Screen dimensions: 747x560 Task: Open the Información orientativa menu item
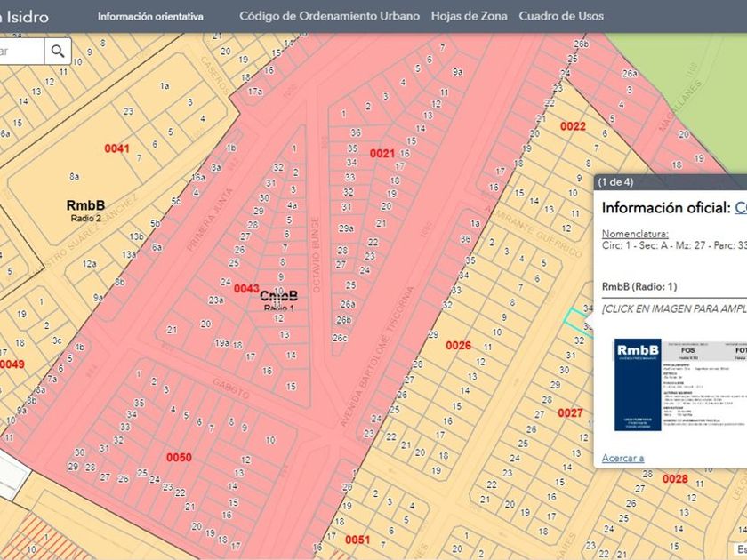click(x=150, y=17)
